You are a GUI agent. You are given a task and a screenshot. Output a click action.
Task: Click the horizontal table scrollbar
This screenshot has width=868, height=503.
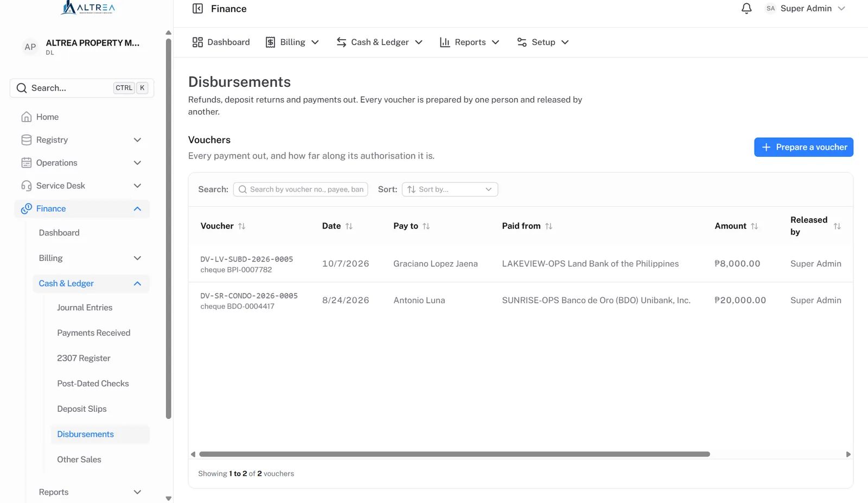(x=455, y=454)
